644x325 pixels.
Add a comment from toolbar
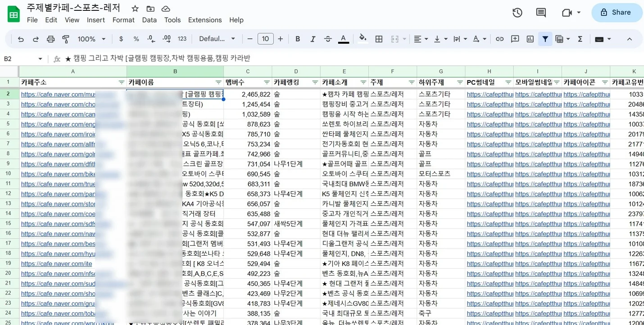point(515,39)
